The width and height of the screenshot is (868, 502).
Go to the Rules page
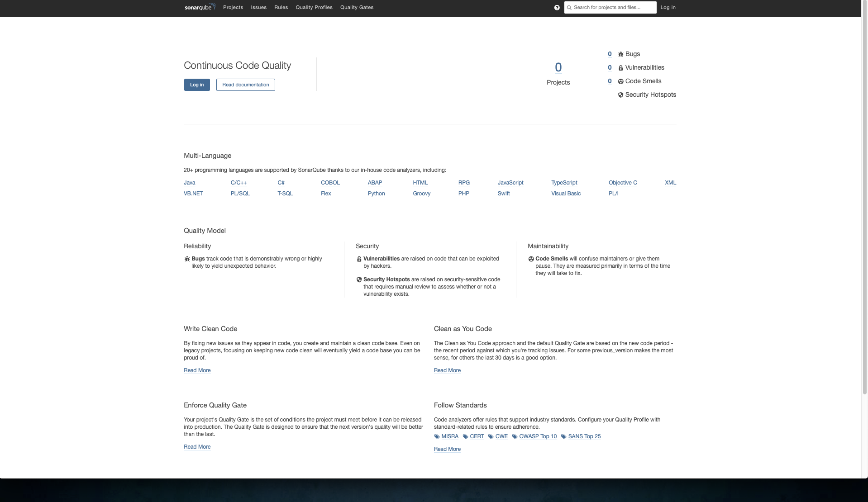(281, 7)
